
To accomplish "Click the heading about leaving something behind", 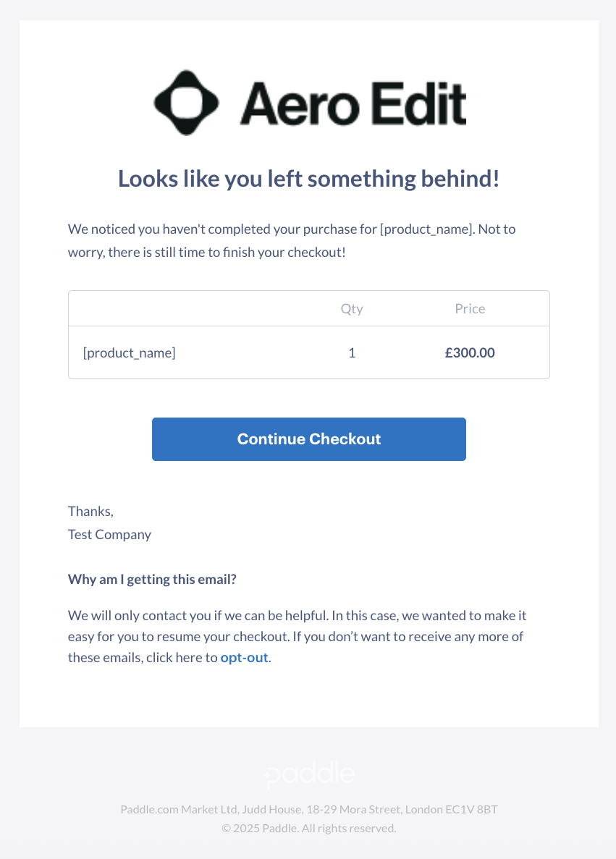I will (309, 179).
